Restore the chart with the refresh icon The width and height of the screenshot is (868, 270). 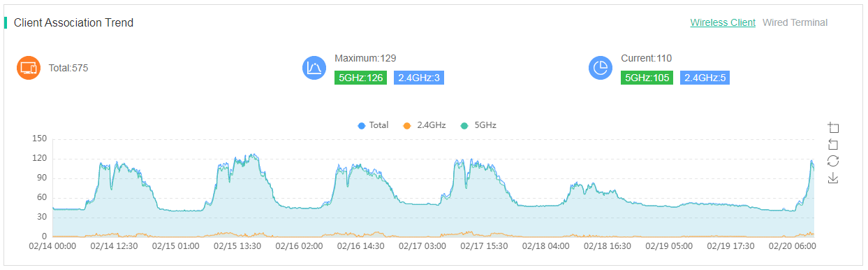[x=832, y=161]
